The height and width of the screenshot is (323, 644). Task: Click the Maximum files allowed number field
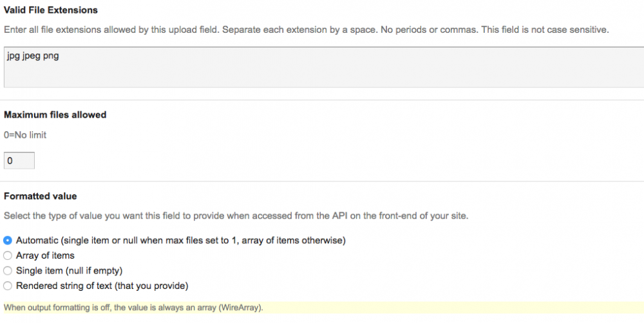pyautogui.click(x=19, y=161)
